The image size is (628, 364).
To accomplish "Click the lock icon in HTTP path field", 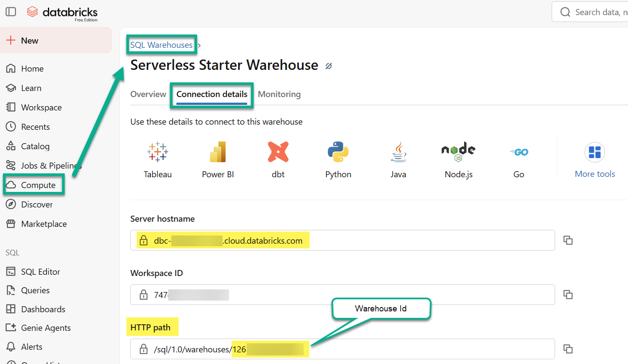I will (x=144, y=349).
